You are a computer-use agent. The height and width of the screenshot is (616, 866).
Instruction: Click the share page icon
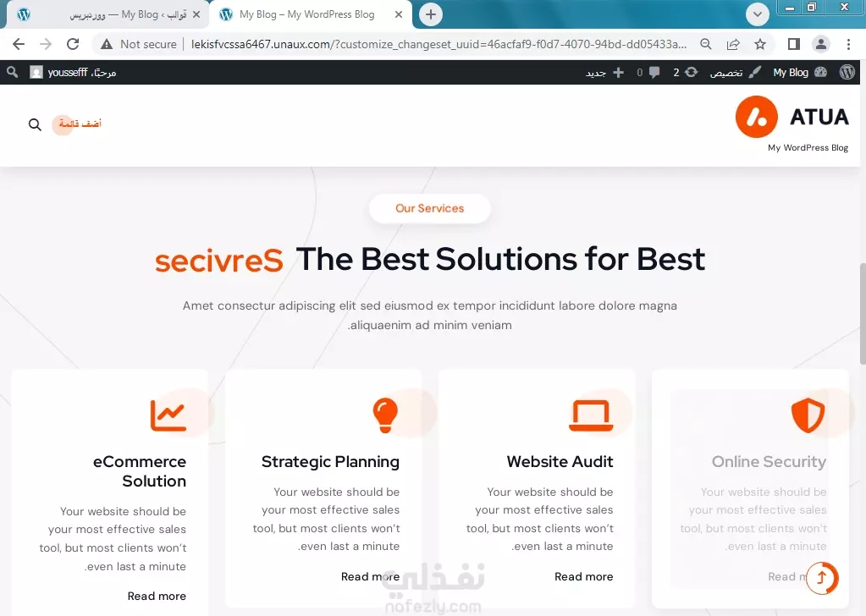coord(733,44)
